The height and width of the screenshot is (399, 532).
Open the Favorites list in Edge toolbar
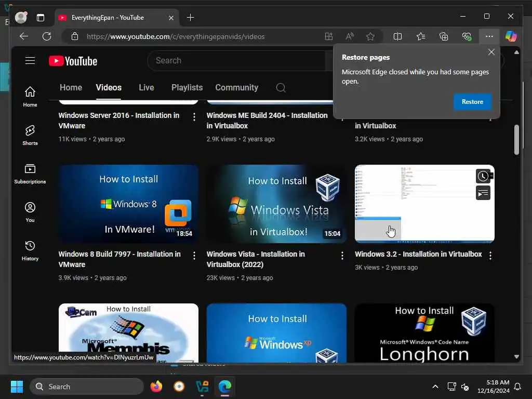coord(421,36)
